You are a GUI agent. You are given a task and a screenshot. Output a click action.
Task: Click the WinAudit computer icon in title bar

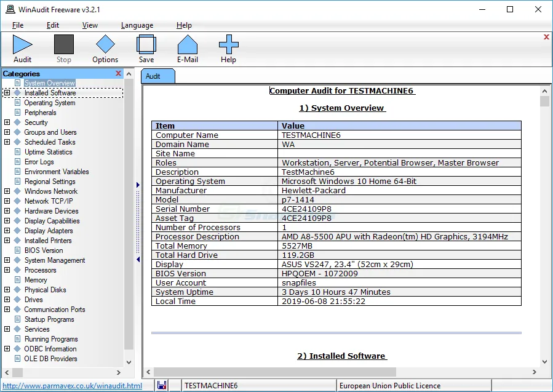coord(10,9)
